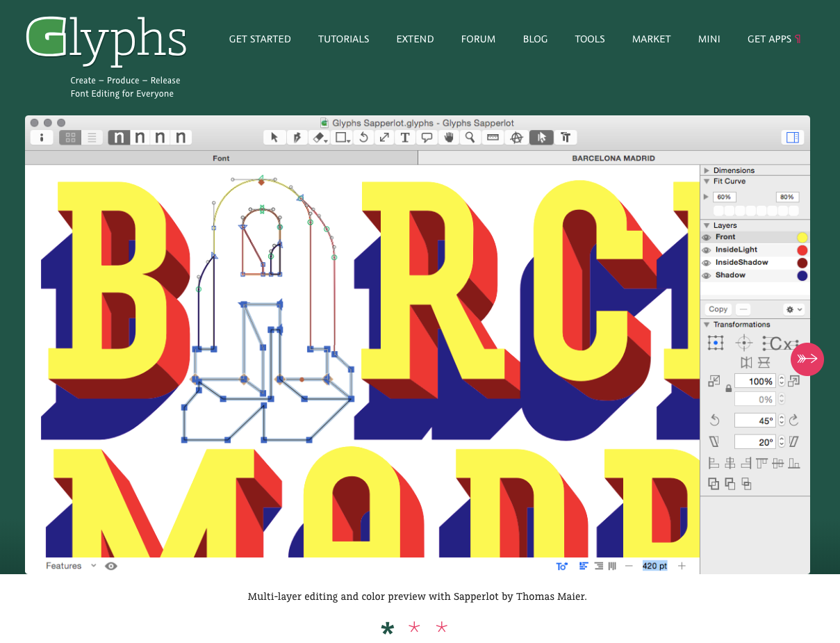The width and height of the screenshot is (840, 643).
Task: Choose the Annotation speech bubble tool
Action: click(x=427, y=138)
